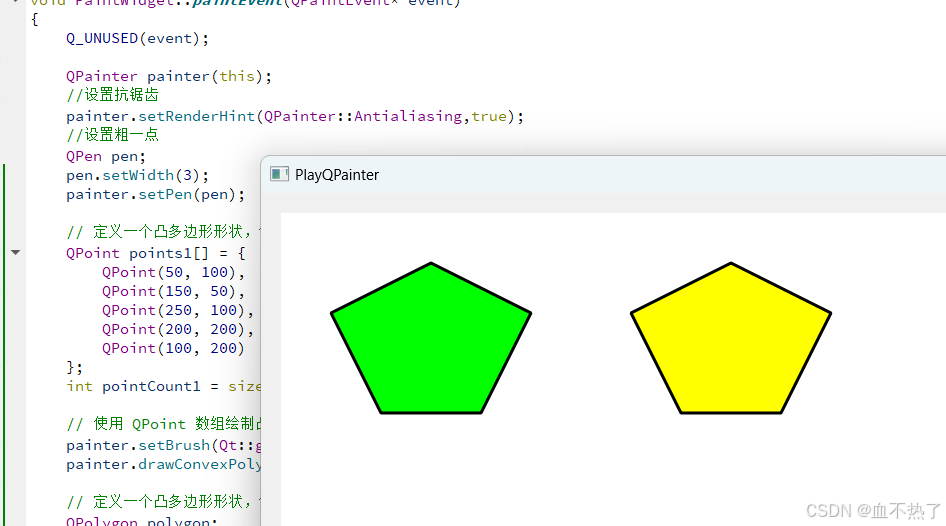Click the PlayQPainter window app icon
This screenshot has height=526, width=946.
279,174
